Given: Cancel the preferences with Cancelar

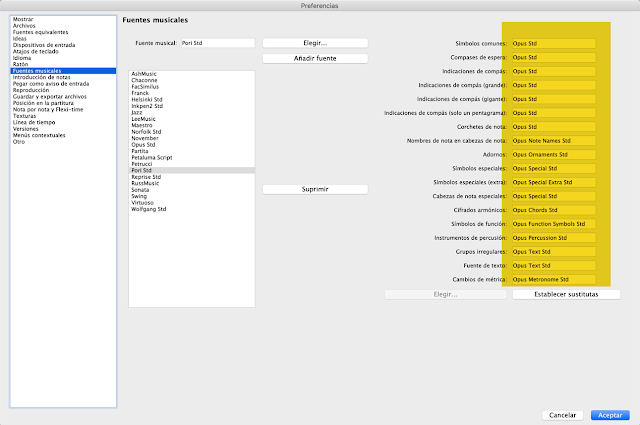Looking at the screenshot, I should [562, 415].
